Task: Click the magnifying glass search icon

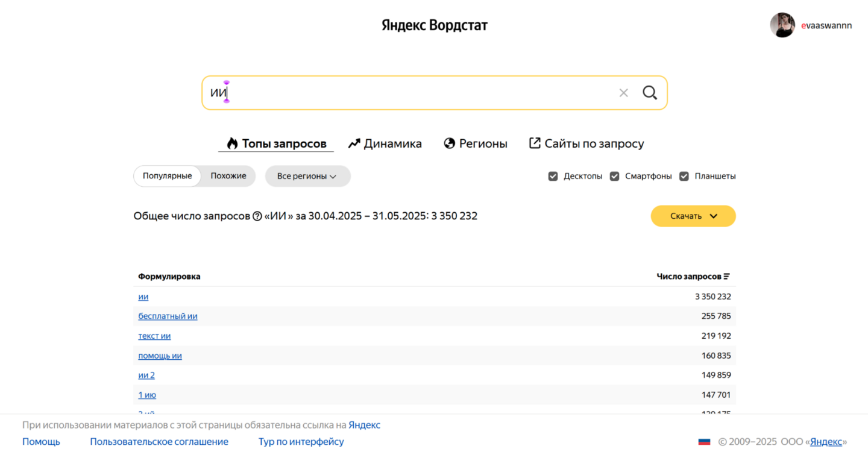Action: 649,93
